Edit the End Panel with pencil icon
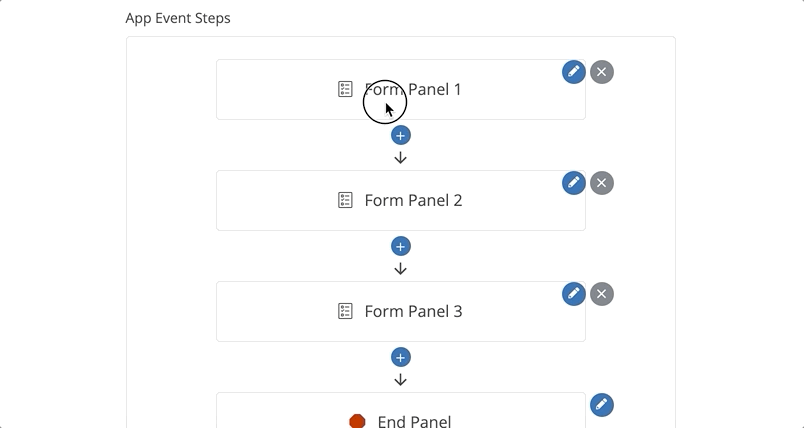The image size is (804, 428). pos(601,405)
